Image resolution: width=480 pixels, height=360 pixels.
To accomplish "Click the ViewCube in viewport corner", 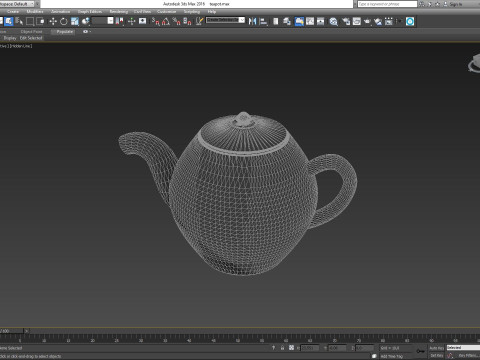I will click(474, 63).
